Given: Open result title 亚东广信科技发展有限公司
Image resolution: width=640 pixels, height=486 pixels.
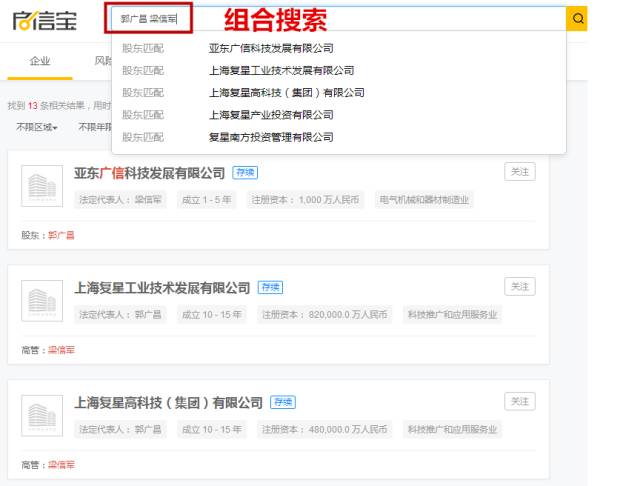Looking at the screenshot, I should click(149, 173).
